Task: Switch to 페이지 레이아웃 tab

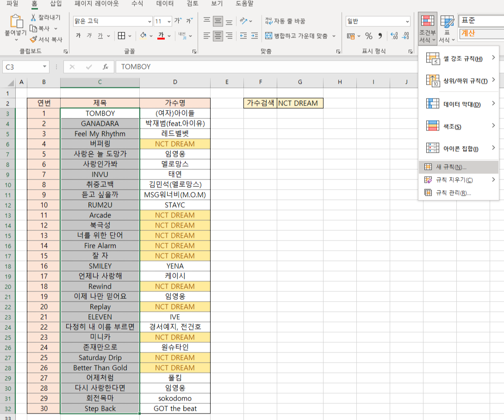Action: [96, 4]
